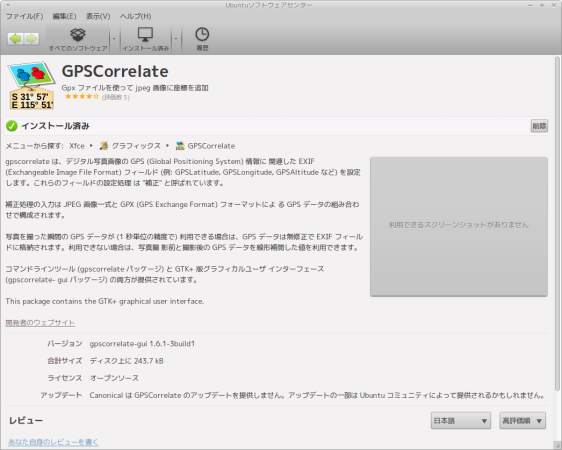Screen dimensions: 562x450
Task: Click the version text gpscorrelate-gui 1.6.1-3build1
Action: click(x=142, y=344)
